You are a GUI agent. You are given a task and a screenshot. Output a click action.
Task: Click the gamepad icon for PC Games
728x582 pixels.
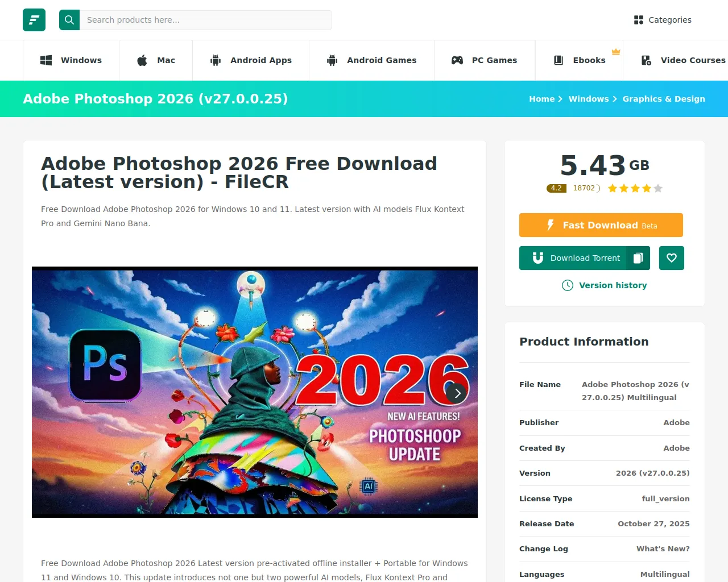point(457,60)
